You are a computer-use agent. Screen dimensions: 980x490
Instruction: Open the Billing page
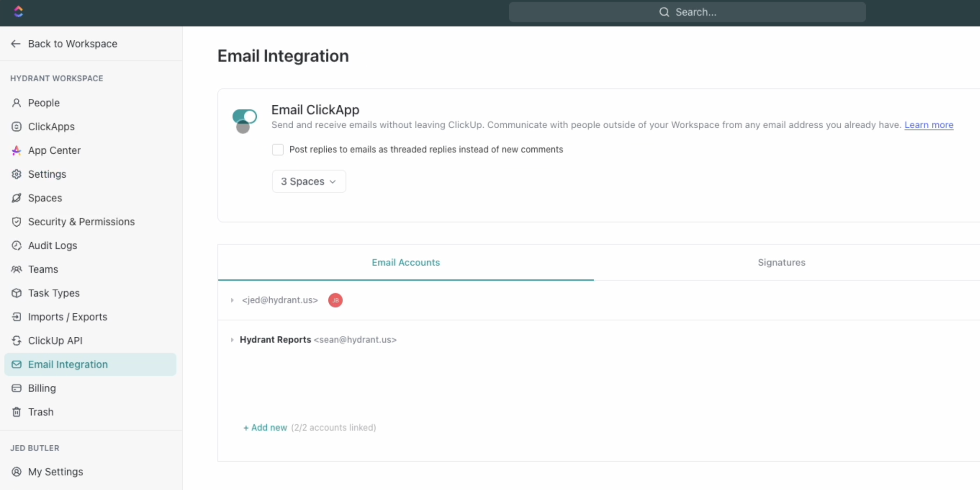pyautogui.click(x=90, y=388)
